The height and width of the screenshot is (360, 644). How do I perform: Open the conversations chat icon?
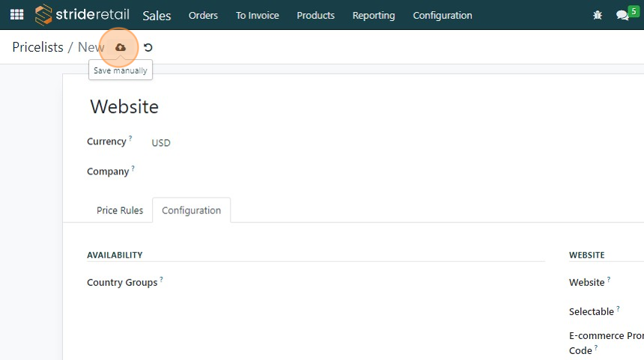pyautogui.click(x=622, y=15)
